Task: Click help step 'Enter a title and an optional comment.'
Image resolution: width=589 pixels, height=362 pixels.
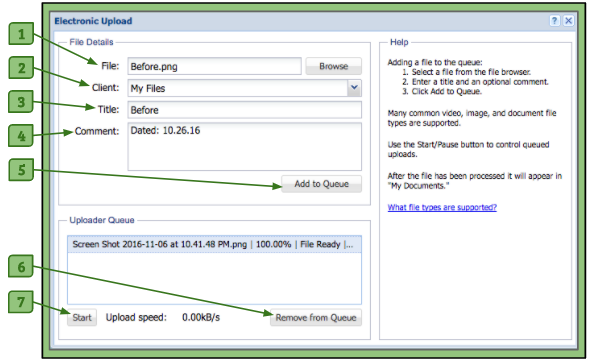Action: (x=480, y=81)
